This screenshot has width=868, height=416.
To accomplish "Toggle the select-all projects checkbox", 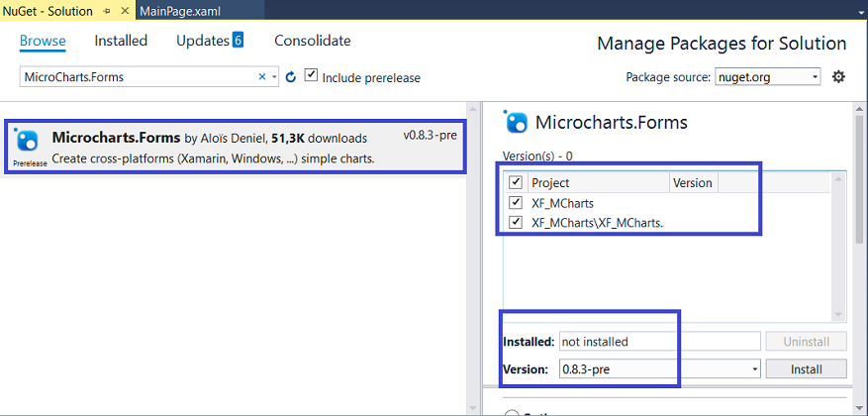I will [515, 182].
